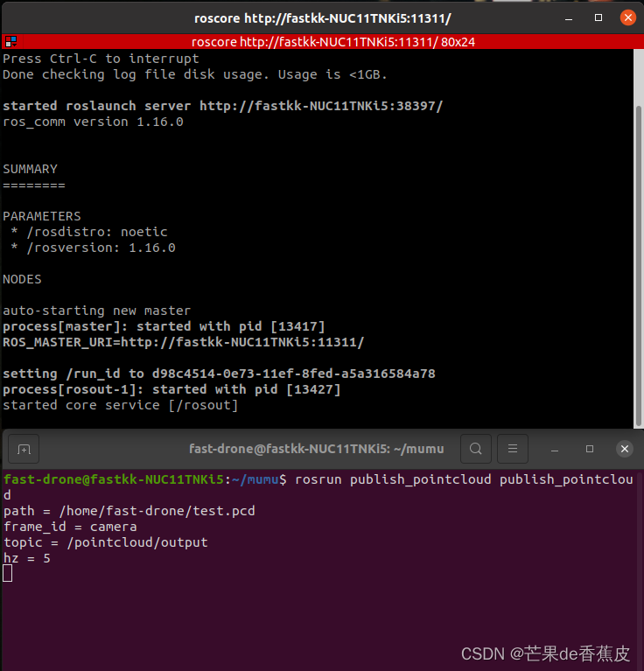Click the SUMMARY heading text
The width and height of the screenshot is (644, 671).
pyautogui.click(x=30, y=169)
